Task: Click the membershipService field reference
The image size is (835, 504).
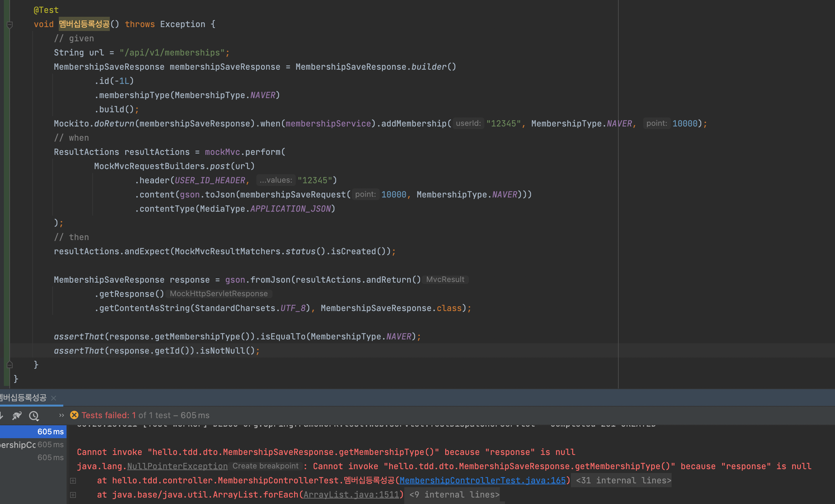Action: [328, 124]
